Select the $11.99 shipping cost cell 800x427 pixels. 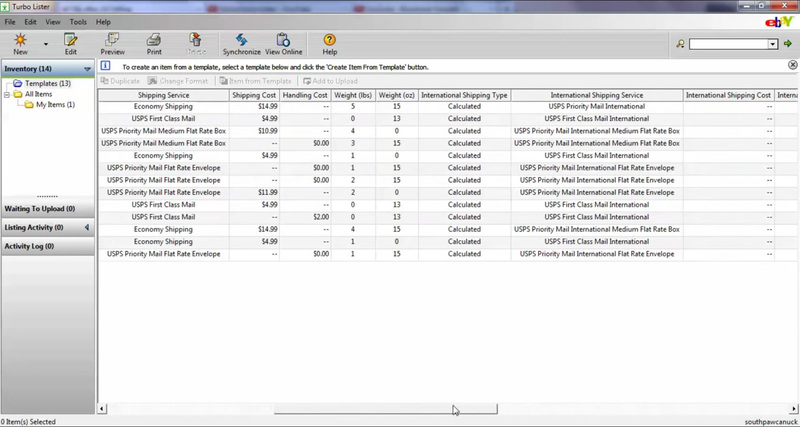254,192
